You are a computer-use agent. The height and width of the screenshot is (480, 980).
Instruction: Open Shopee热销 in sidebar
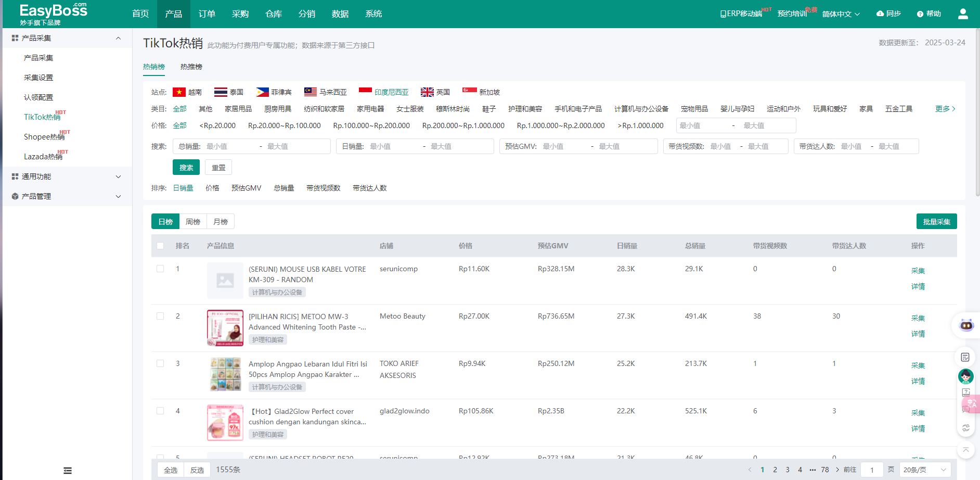(44, 137)
